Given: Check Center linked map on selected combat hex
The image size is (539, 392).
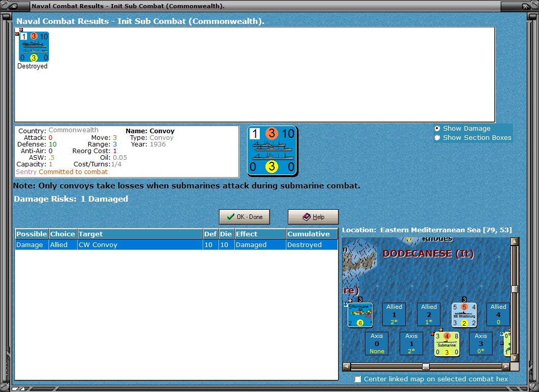Looking at the screenshot, I should [358, 379].
